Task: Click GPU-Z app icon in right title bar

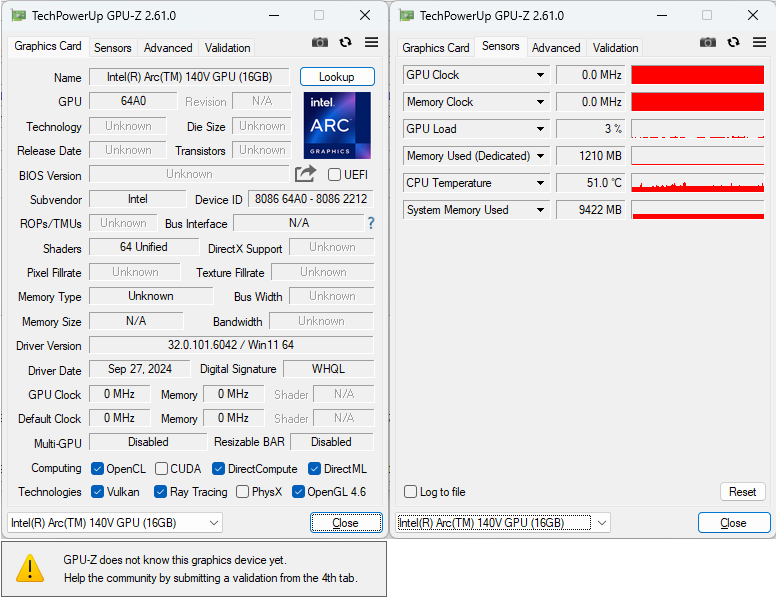Action: 406,15
